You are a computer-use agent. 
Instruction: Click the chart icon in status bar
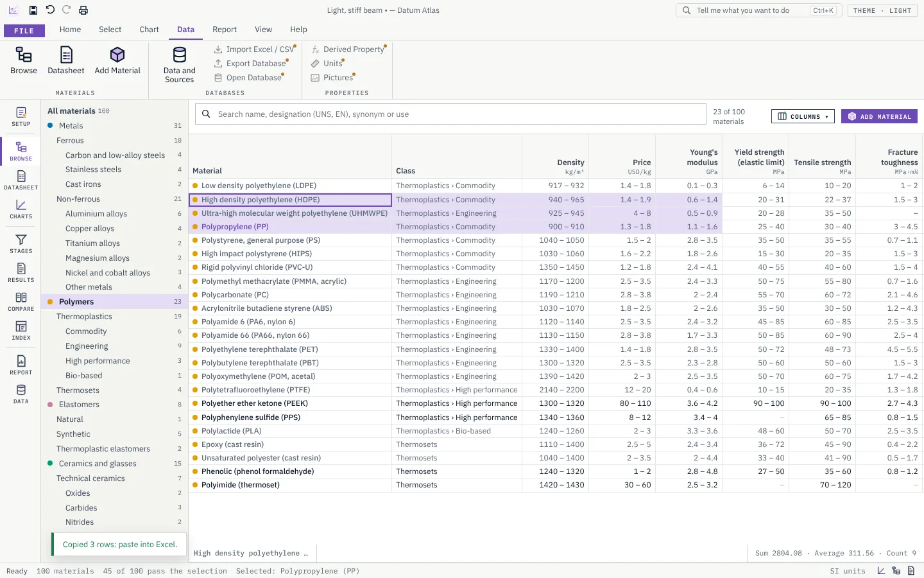[x=882, y=571]
